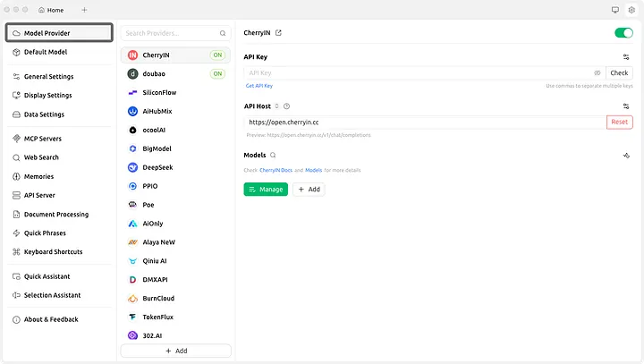The height and width of the screenshot is (364, 644).
Task: Click the eye icon to reveal API key
Action: coord(597,73)
